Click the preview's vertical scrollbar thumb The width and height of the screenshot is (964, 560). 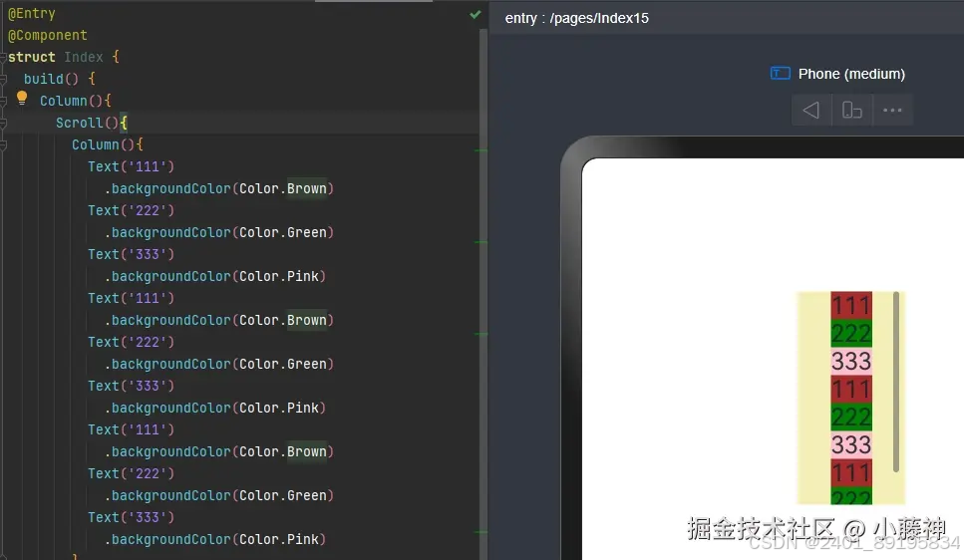click(896, 383)
